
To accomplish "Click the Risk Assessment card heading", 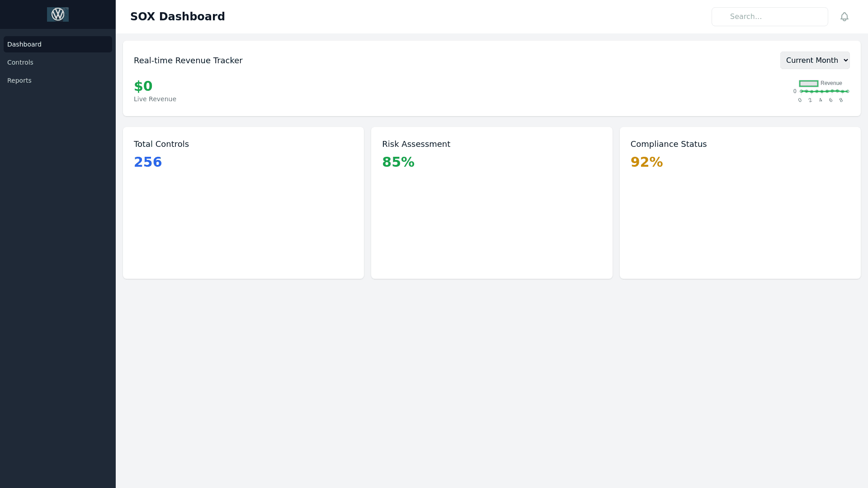I will 416,144.
